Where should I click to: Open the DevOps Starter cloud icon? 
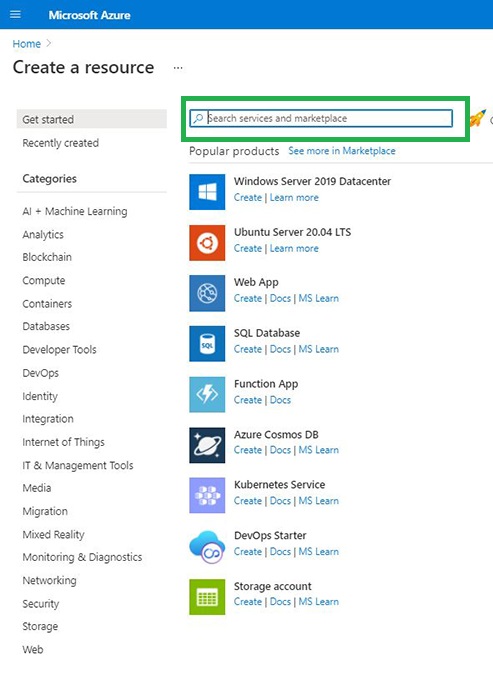207,546
